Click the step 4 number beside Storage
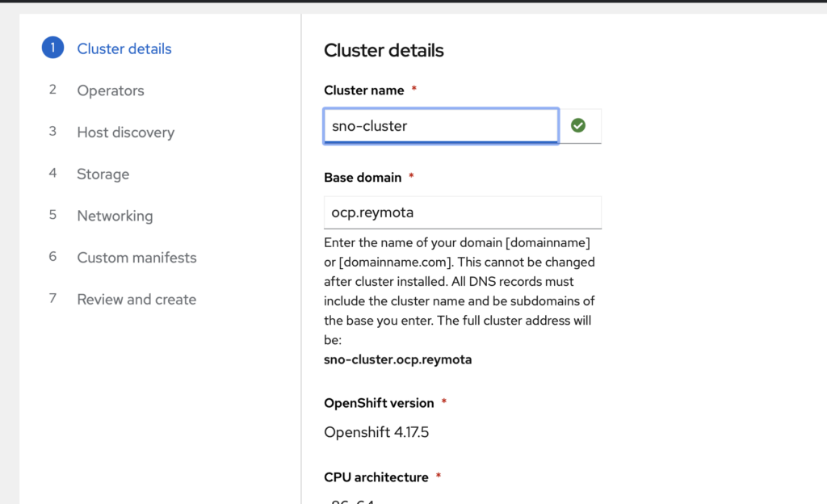Screen dimensions: 827x504 (52, 174)
